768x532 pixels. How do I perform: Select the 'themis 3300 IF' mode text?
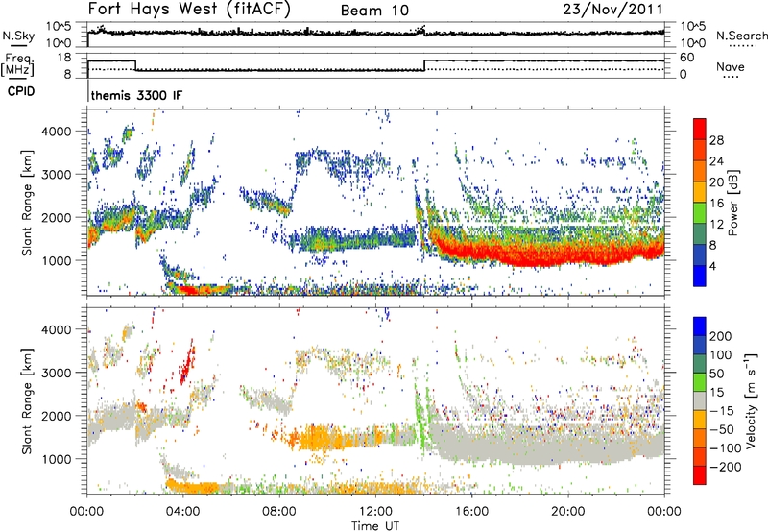[x=136, y=95]
